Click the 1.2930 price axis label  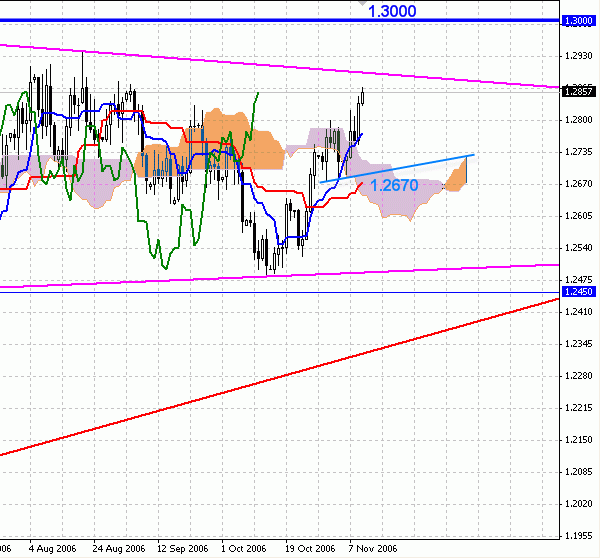pos(579,56)
